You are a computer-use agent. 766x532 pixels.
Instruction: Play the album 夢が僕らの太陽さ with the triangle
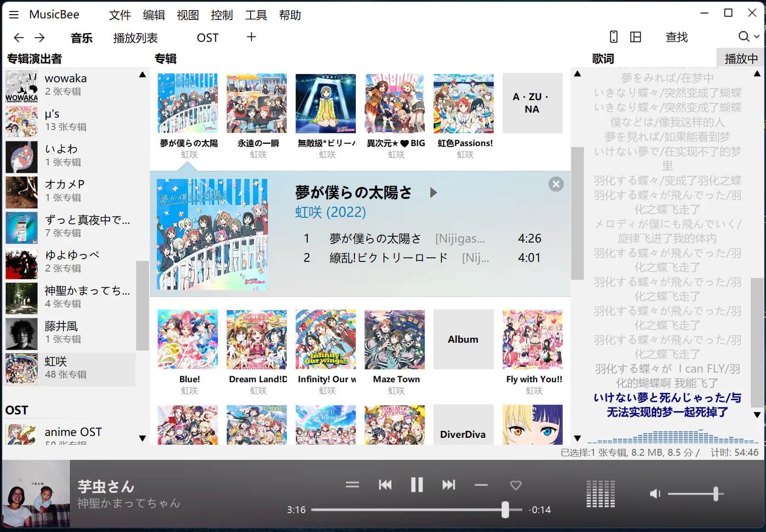(x=433, y=192)
